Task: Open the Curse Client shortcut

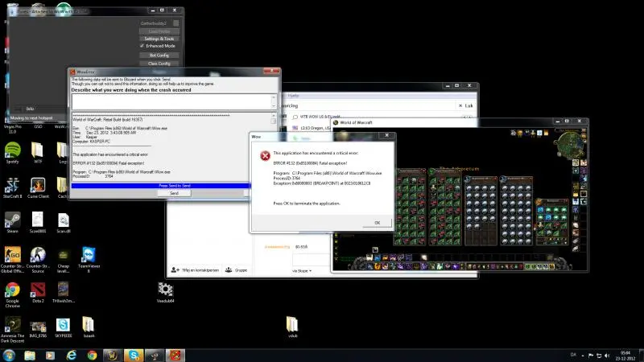Action: pyautogui.click(x=38, y=187)
